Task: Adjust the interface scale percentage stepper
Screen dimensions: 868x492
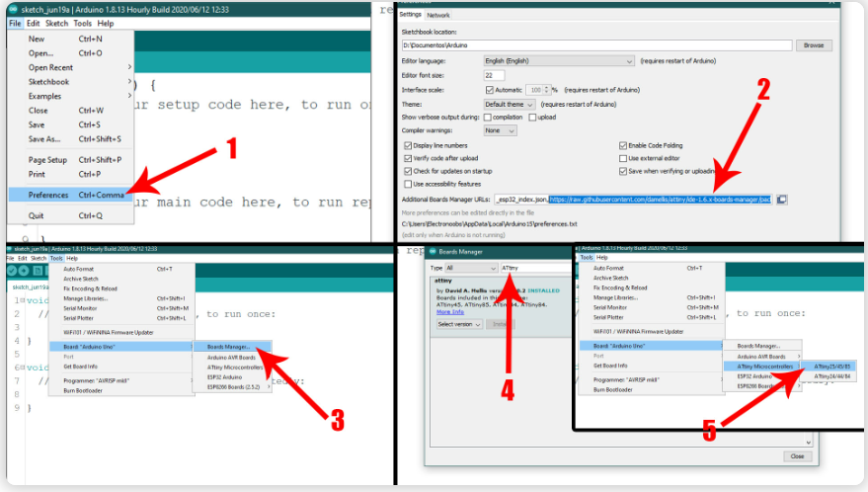Action: point(547,90)
